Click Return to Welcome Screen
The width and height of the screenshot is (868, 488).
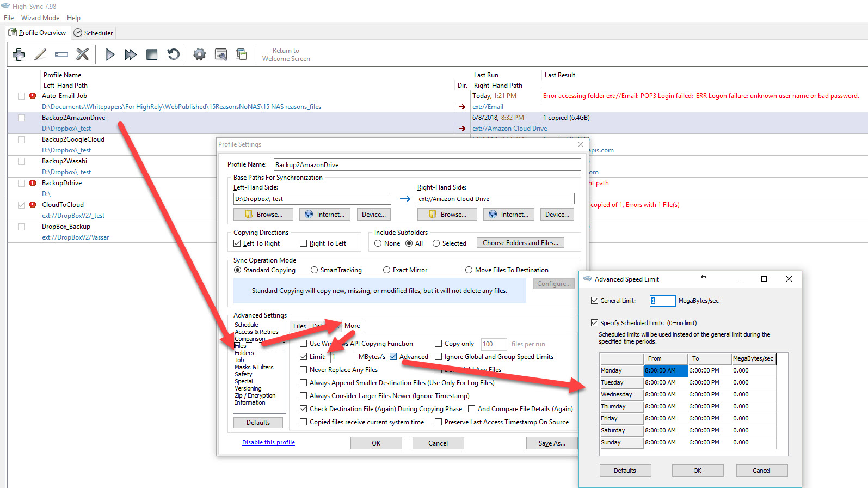(x=286, y=54)
